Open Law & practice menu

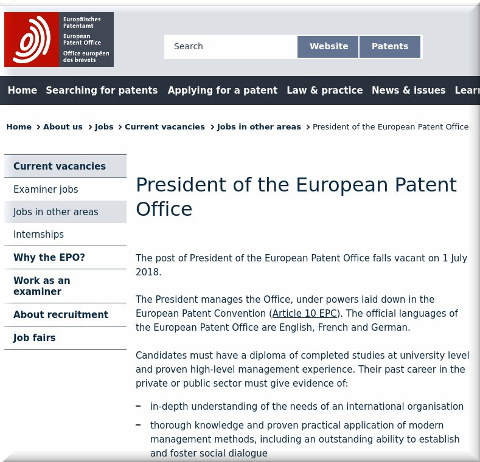[325, 90]
